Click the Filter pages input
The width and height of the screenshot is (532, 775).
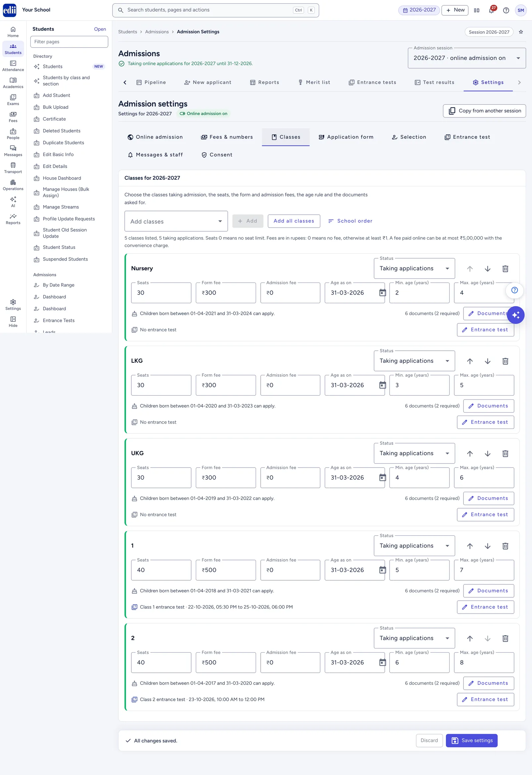point(69,42)
